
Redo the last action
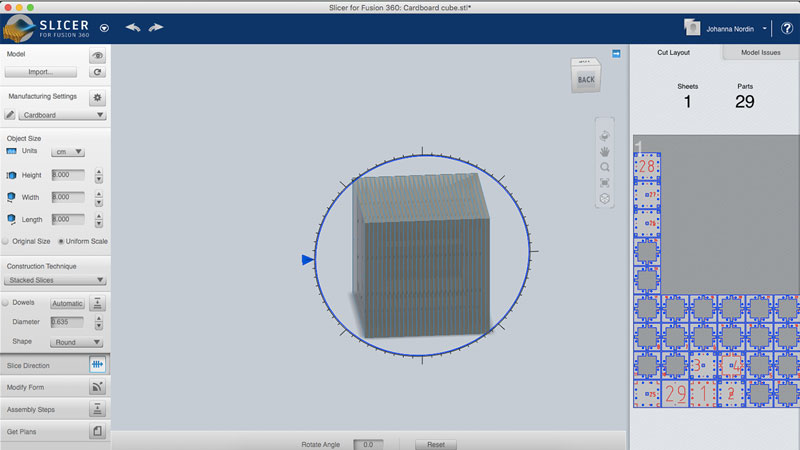click(x=156, y=28)
